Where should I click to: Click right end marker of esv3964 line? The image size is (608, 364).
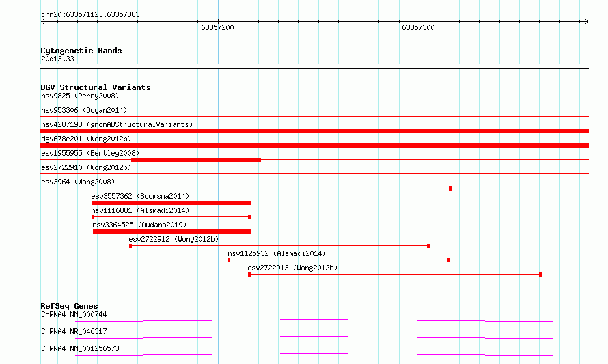point(450,188)
